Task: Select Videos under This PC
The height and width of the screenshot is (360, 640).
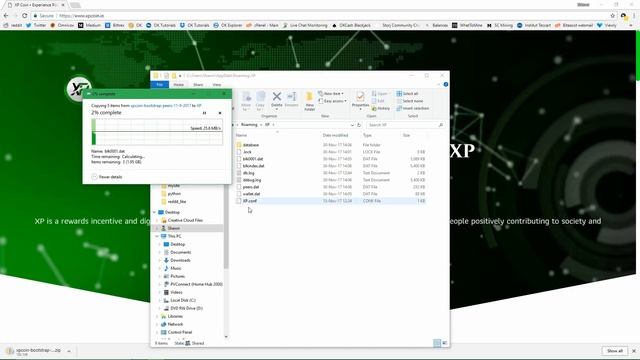Action: coord(176,292)
